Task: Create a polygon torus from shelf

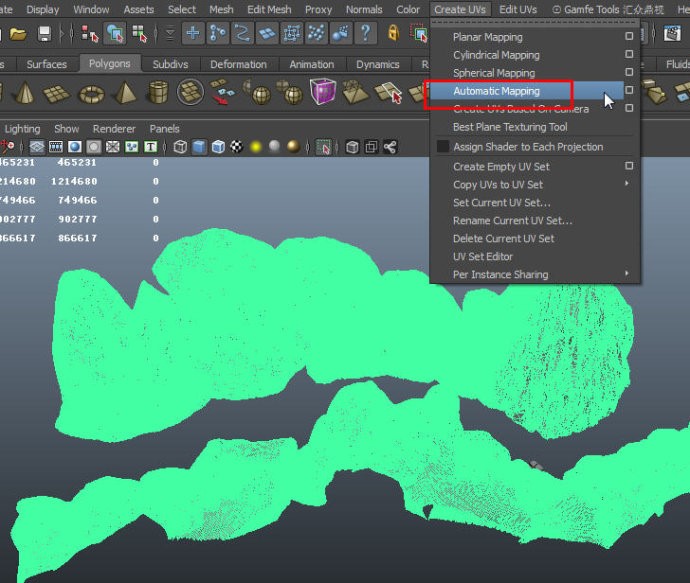Action: (92, 94)
